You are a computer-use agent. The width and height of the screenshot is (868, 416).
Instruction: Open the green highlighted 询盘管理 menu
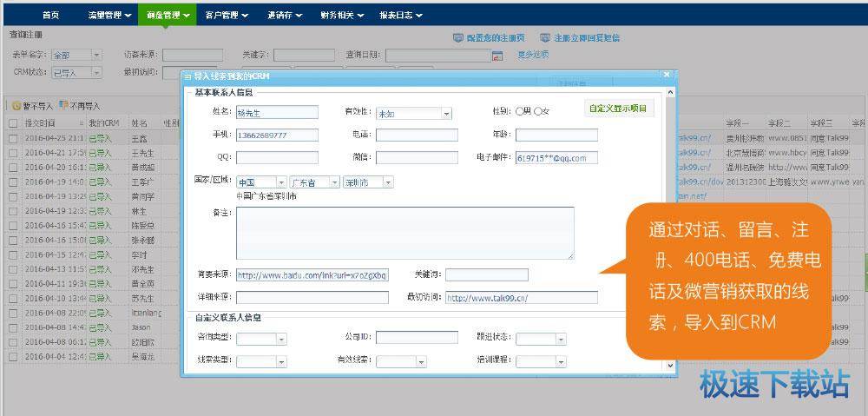tap(168, 16)
